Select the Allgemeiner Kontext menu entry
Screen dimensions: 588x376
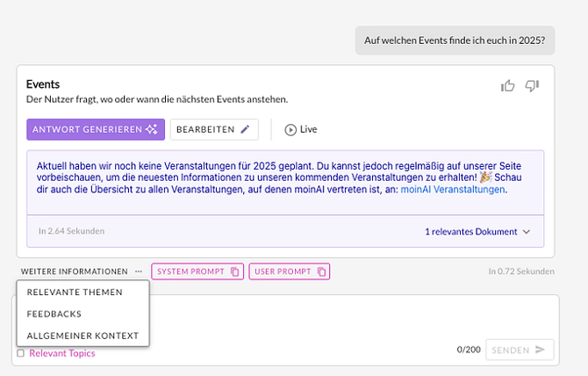pyautogui.click(x=82, y=336)
